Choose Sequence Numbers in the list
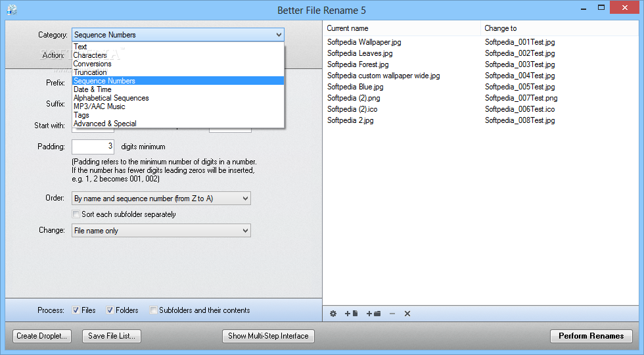The image size is (644, 355). point(178,81)
